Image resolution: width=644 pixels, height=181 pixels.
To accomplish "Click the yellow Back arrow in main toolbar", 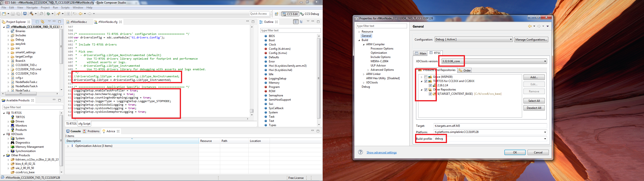I will click(x=81, y=14).
